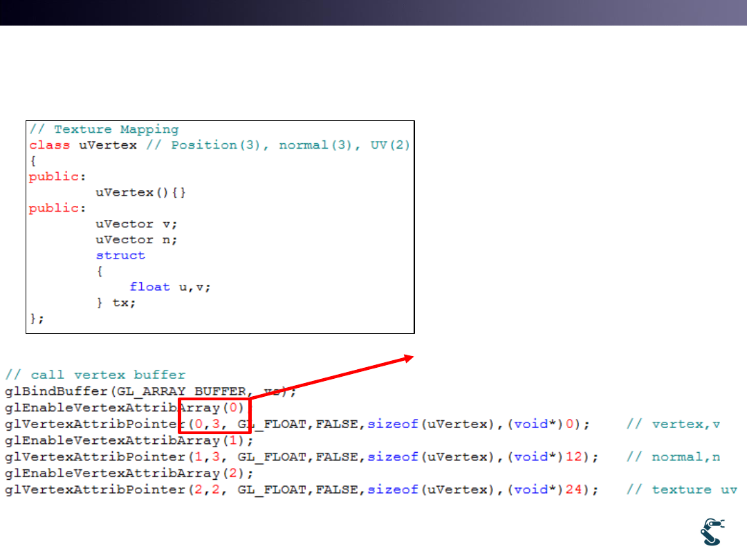Click the blue 'struct' keyword
The width and height of the screenshot is (747, 560).
coord(120,255)
